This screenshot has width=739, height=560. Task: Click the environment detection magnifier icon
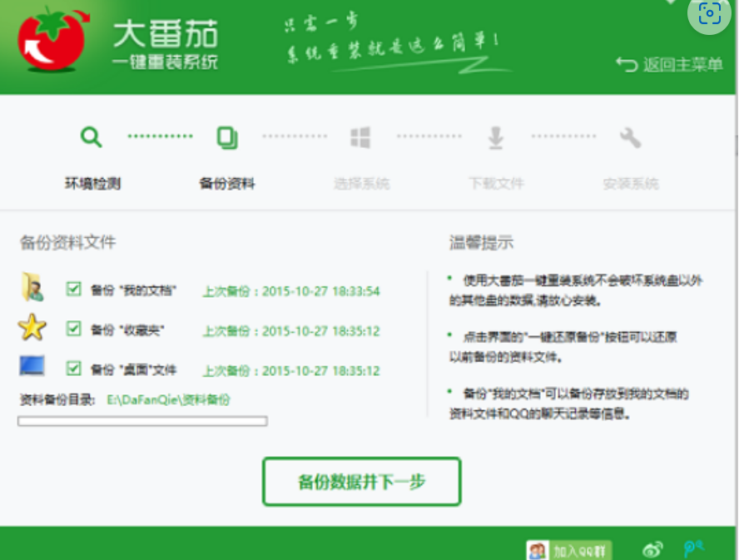tap(92, 137)
